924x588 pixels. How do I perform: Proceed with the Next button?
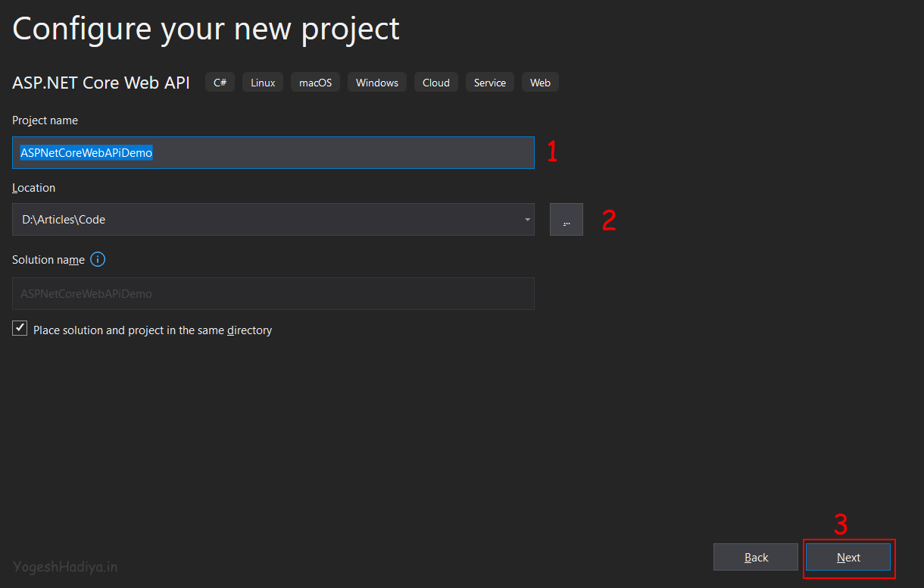848,557
